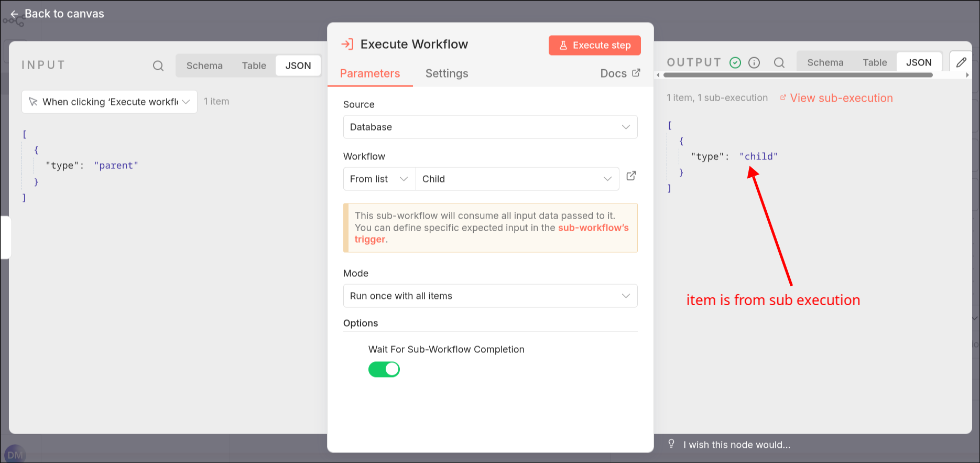Switch output view to Table tab
The width and height of the screenshot is (980, 463).
tap(875, 62)
